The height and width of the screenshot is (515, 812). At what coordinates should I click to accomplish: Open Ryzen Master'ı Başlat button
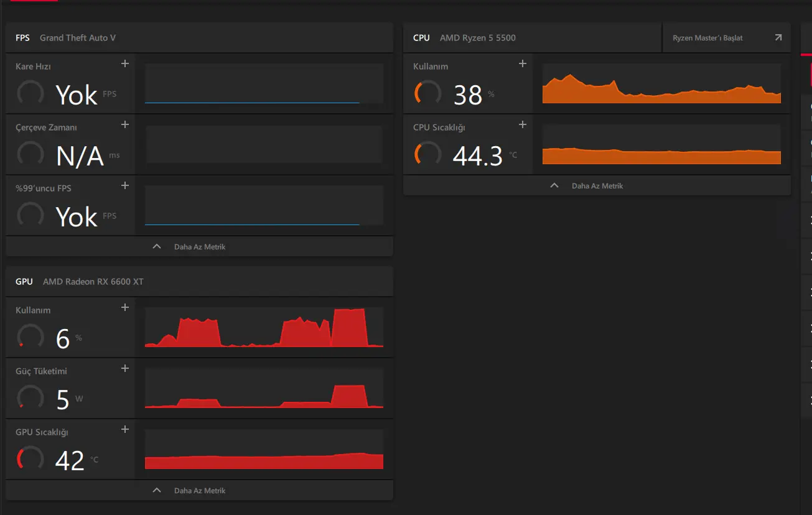727,38
